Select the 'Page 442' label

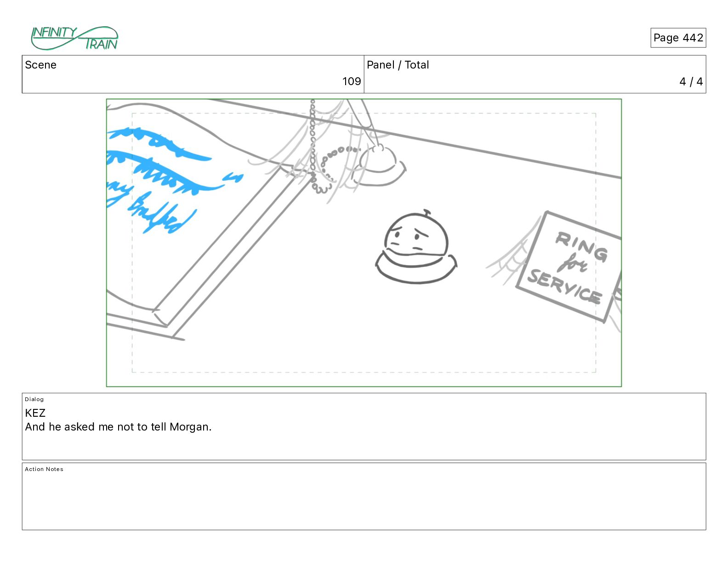678,38
